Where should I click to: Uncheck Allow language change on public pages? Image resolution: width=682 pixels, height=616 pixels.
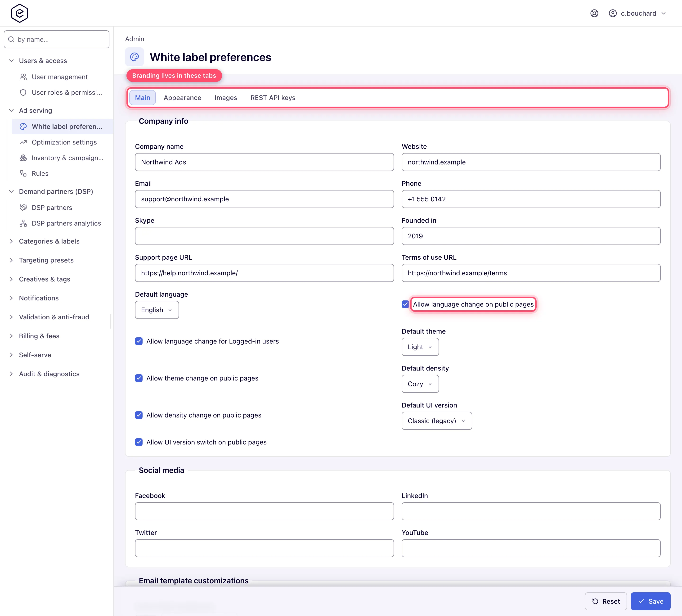coord(405,304)
